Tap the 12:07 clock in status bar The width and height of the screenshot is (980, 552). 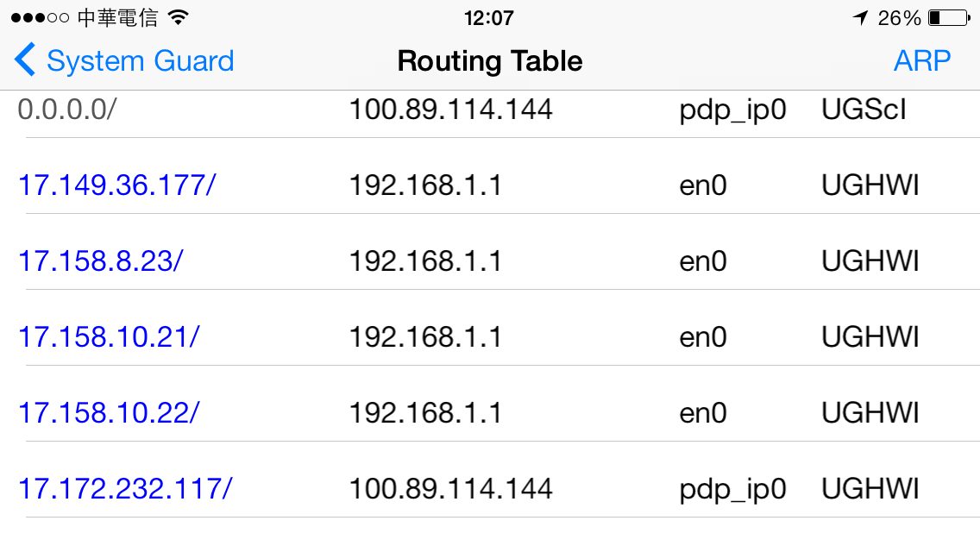tap(489, 17)
